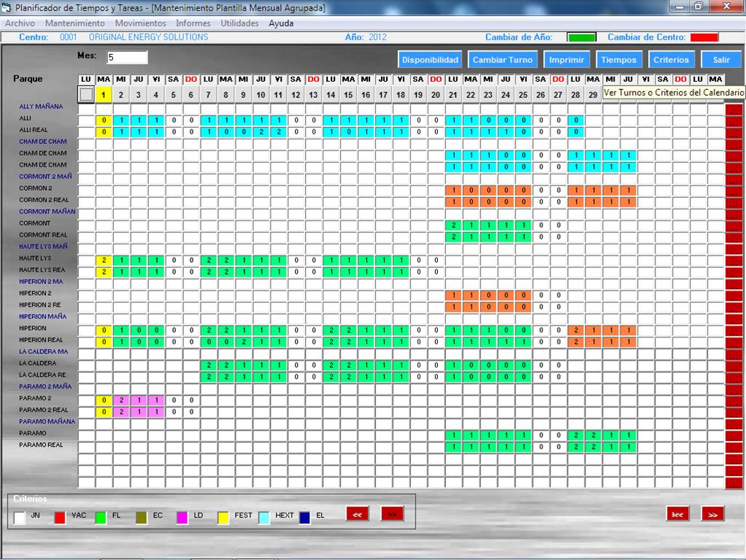Click the red next criteria arrow button
Image resolution: width=746 pixels, height=560 pixels.
click(392, 514)
